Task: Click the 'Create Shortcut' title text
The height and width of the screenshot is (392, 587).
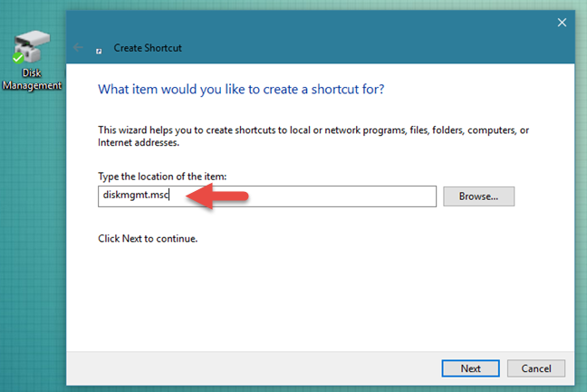Action: click(148, 48)
